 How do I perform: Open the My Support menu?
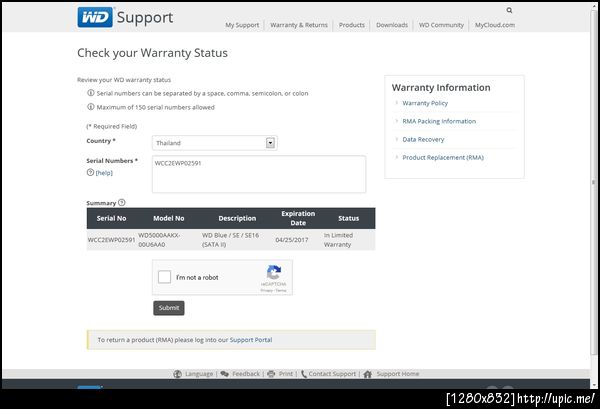pos(242,25)
